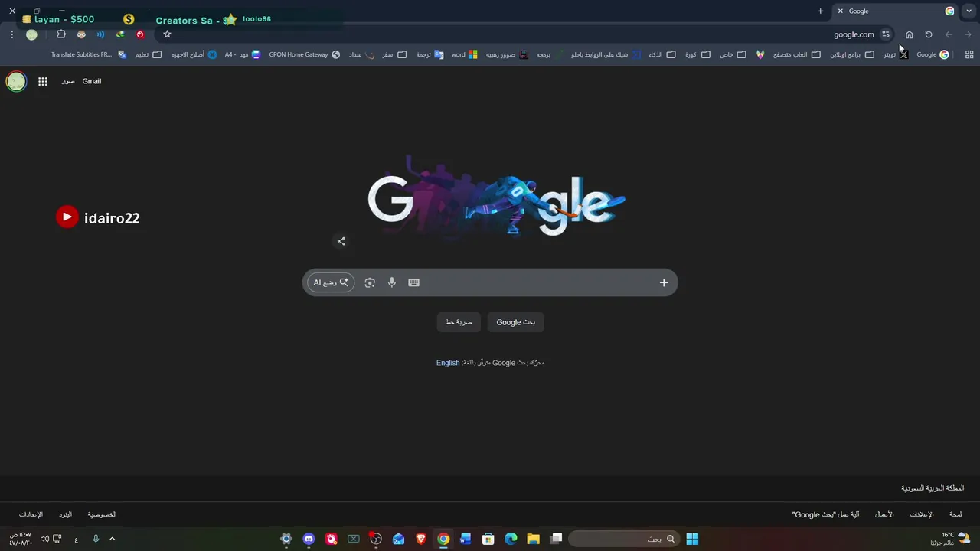
Task: Open the A4 bookmark
Action: point(242,54)
